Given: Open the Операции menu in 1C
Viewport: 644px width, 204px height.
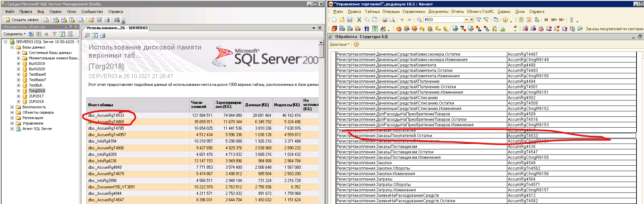Looking at the screenshot, I should pos(391,12).
